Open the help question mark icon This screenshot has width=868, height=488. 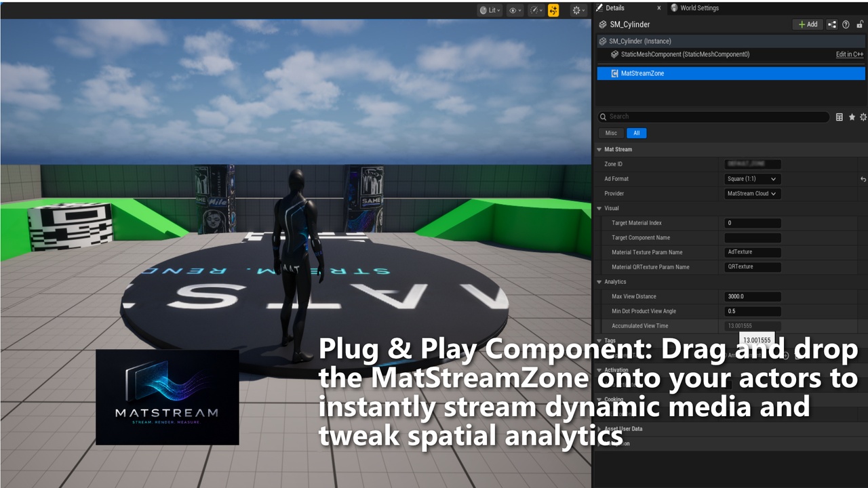coord(846,24)
